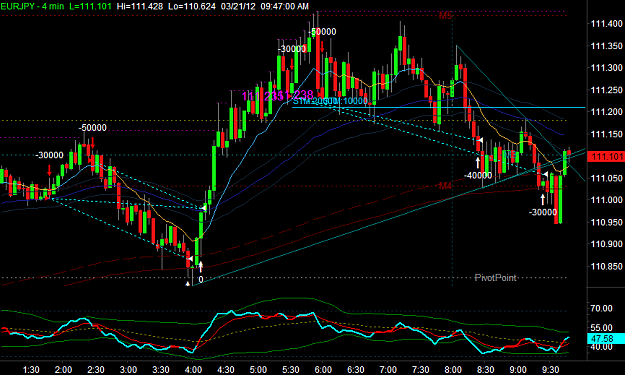Click the 111.150 price axis label
This screenshot has width=625, height=375.
click(x=606, y=134)
